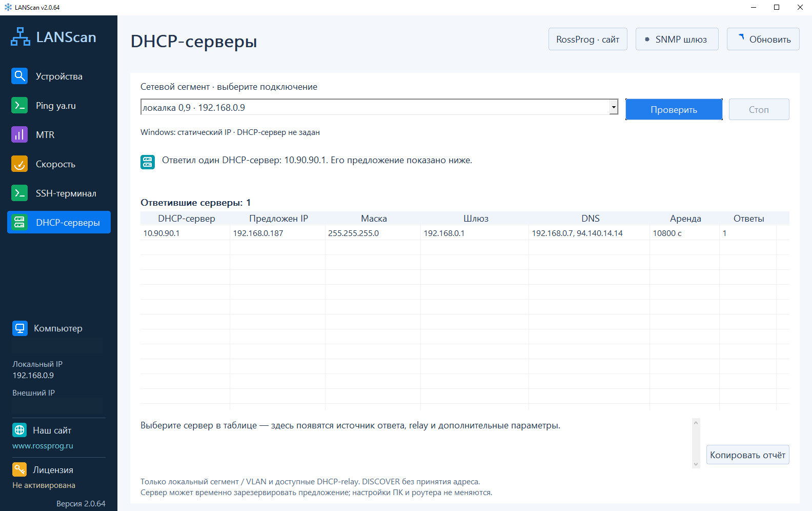The width and height of the screenshot is (812, 511).
Task: Open the Лицензия section
Action: (53, 469)
